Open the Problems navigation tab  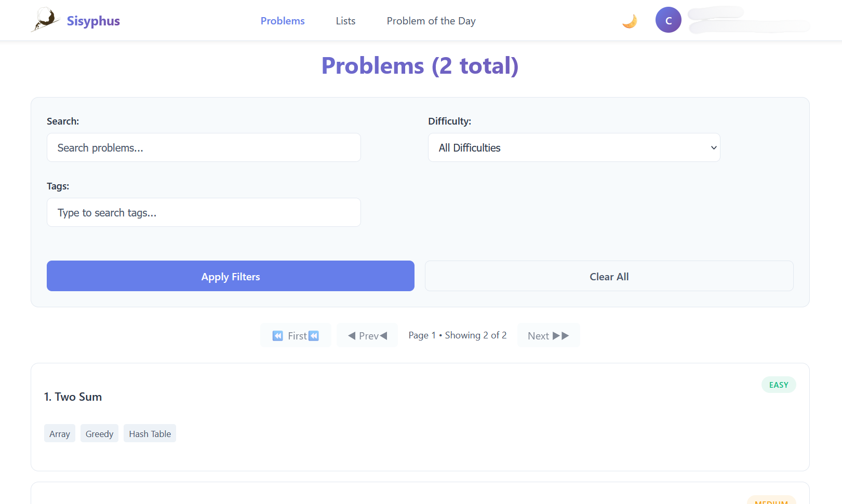point(283,21)
